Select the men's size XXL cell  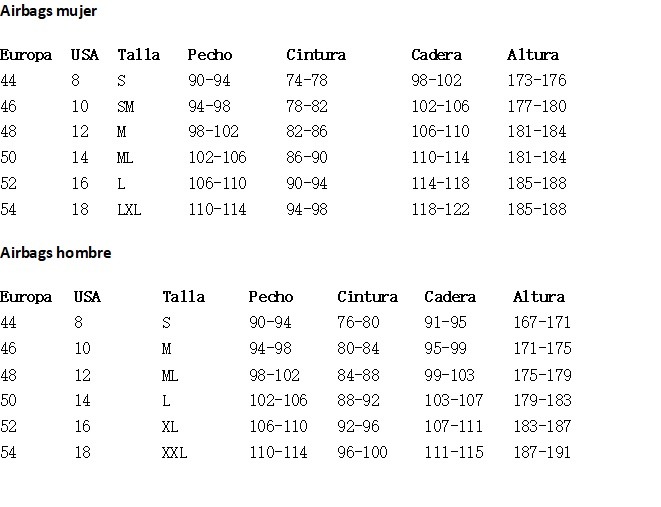(x=175, y=452)
